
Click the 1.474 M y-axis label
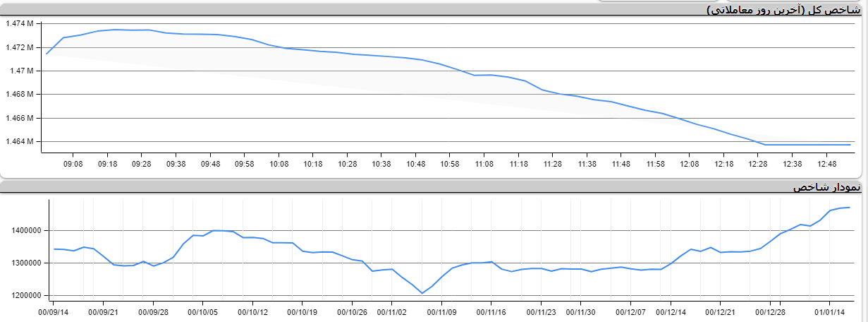coord(20,24)
